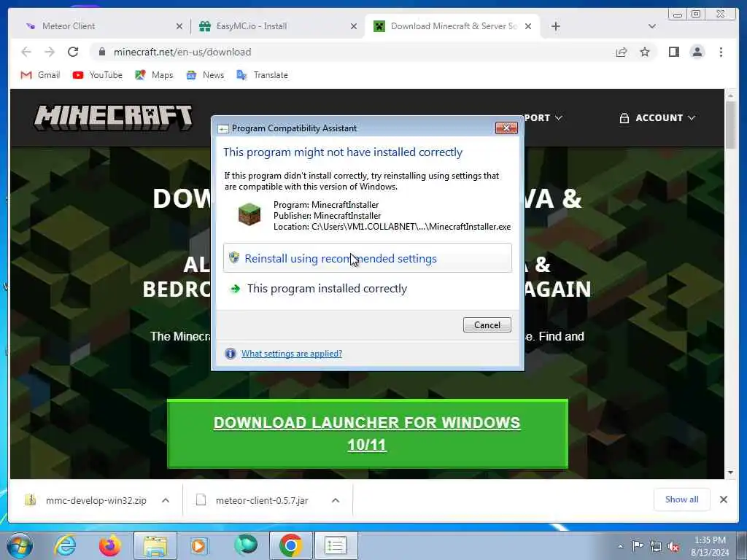Click the padlock site info icon

(x=102, y=52)
